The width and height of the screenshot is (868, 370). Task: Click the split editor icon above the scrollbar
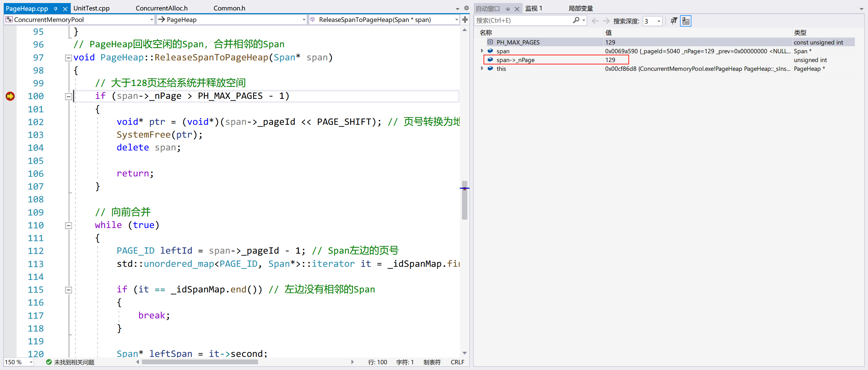(465, 20)
